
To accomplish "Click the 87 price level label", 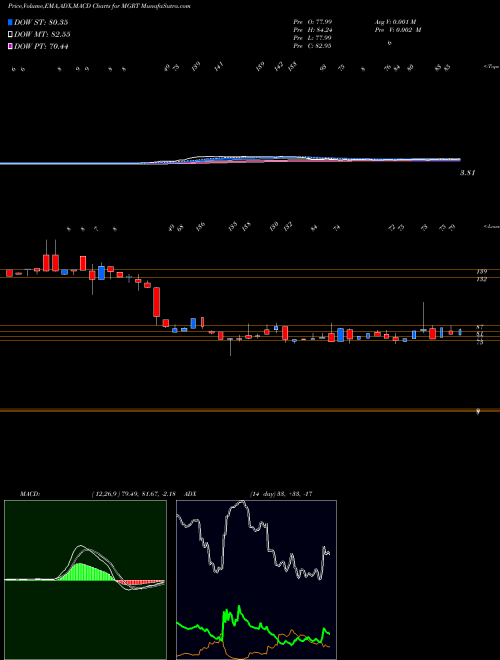I will coord(480,327).
